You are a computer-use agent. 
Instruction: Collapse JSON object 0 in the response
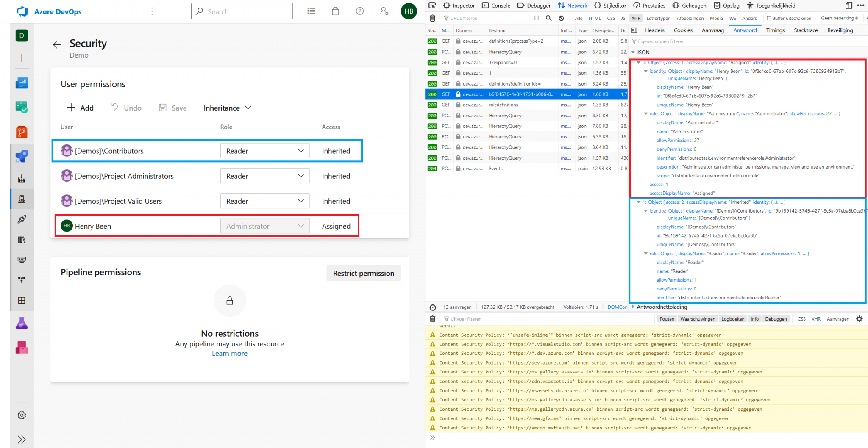[x=639, y=62]
